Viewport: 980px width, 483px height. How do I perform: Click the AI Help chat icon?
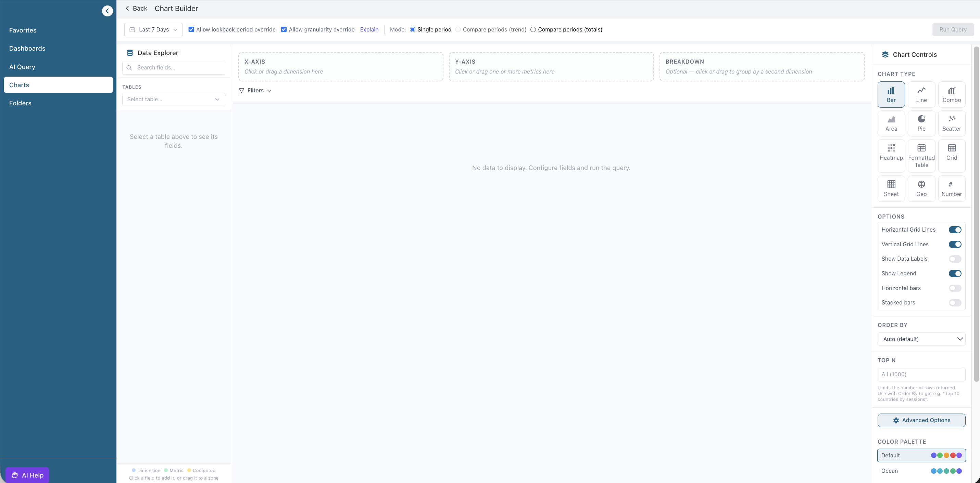pos(15,475)
